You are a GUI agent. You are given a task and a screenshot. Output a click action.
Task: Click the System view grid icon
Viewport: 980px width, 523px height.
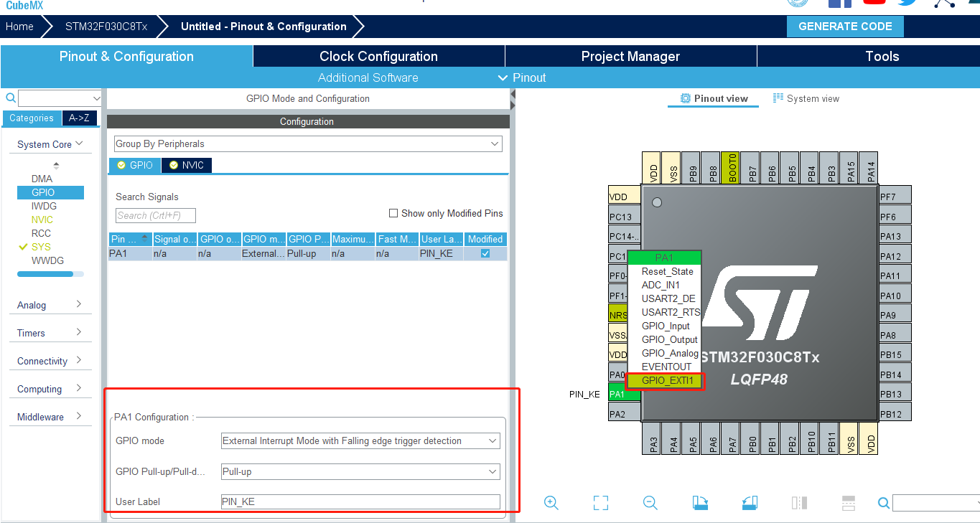coord(778,98)
